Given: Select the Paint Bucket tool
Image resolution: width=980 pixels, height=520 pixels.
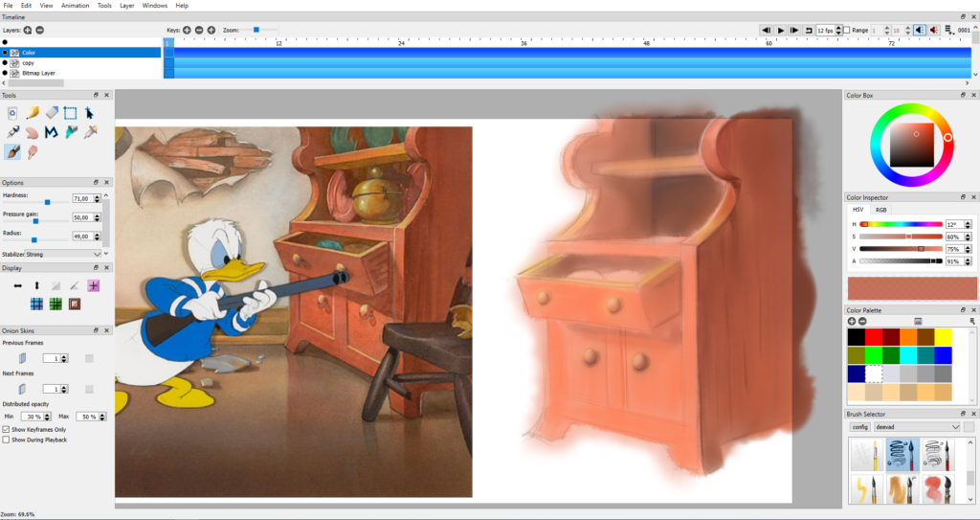Looking at the screenshot, I should coord(71,132).
